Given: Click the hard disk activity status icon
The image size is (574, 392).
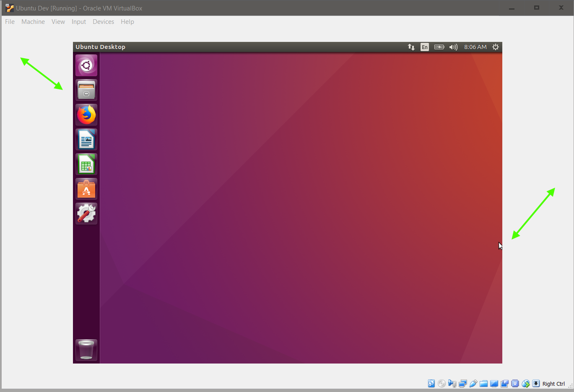Looking at the screenshot, I should (431, 383).
